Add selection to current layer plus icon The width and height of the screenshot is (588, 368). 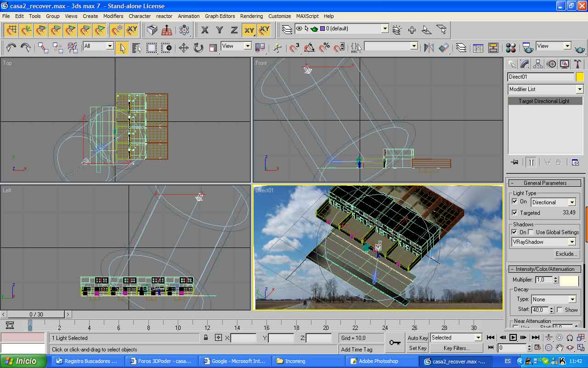[412, 30]
